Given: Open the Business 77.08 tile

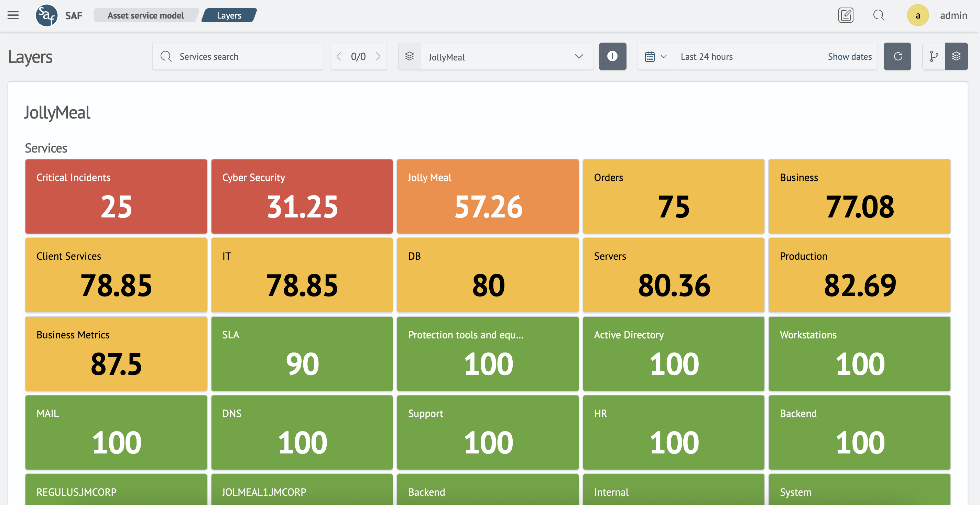Looking at the screenshot, I should click(x=859, y=196).
